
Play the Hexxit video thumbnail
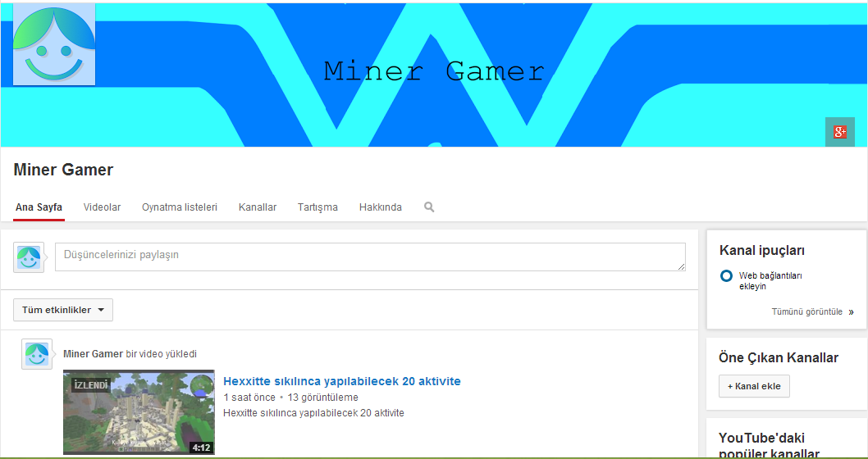click(139, 412)
